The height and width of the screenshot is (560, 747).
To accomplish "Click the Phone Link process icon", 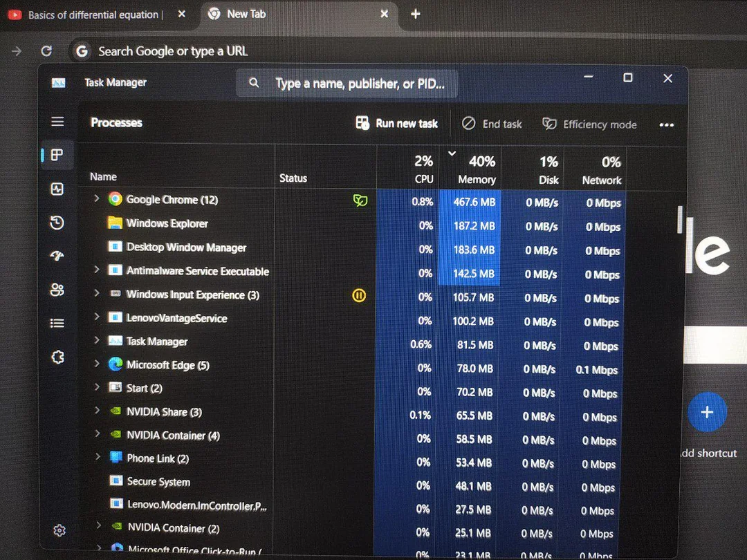I will coord(116,457).
